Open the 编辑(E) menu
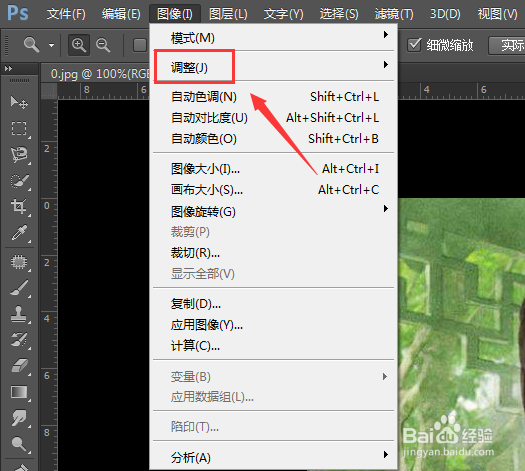 (121, 14)
